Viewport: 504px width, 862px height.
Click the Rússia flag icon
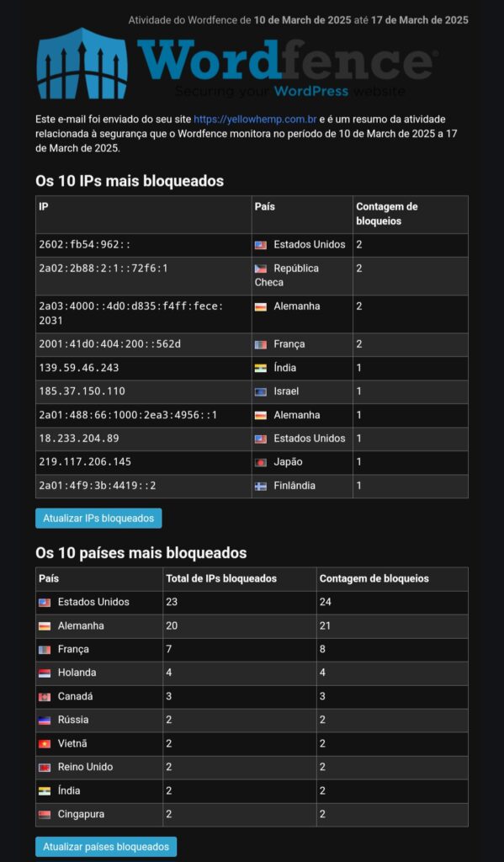pos(45,721)
